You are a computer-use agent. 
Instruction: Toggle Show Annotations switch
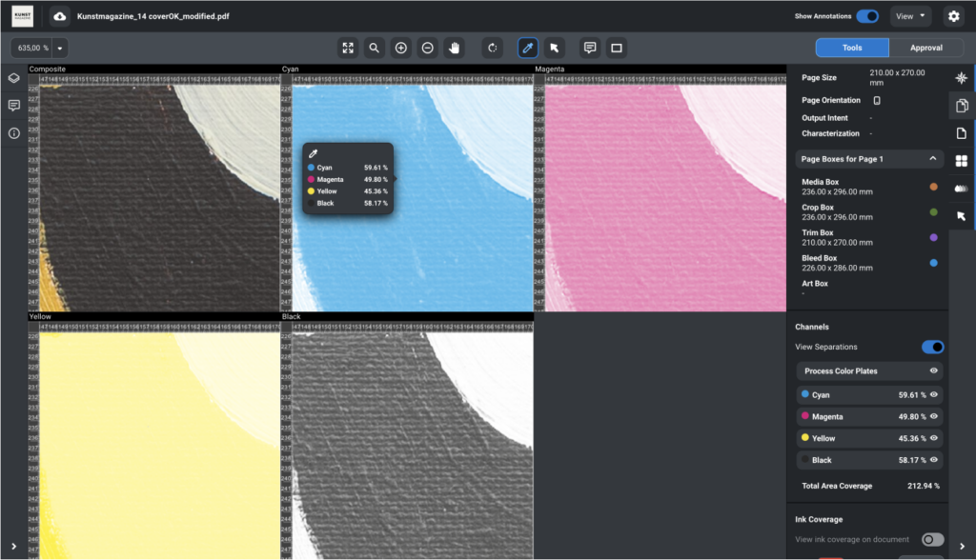pyautogui.click(x=867, y=16)
